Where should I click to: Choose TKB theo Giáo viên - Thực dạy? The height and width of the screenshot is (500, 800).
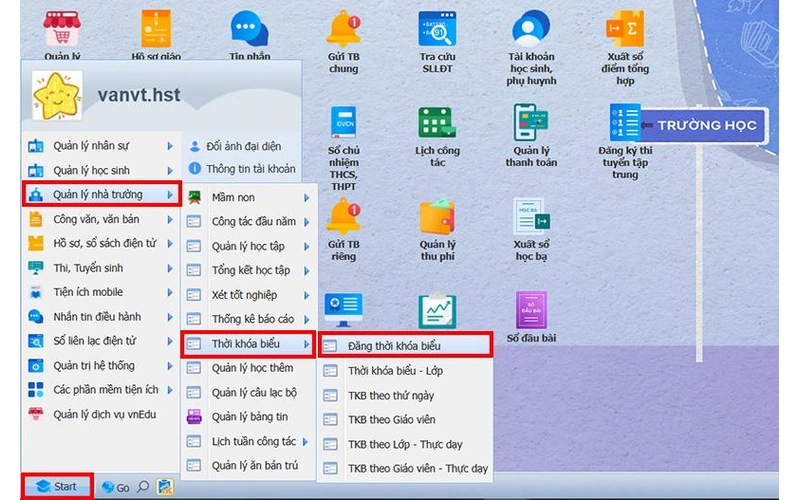pyautogui.click(x=406, y=468)
